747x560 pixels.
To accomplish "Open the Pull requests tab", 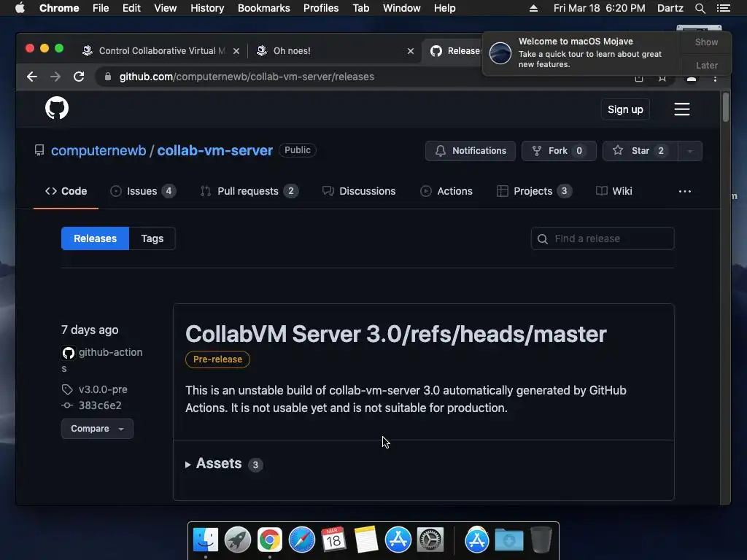I will (249, 192).
